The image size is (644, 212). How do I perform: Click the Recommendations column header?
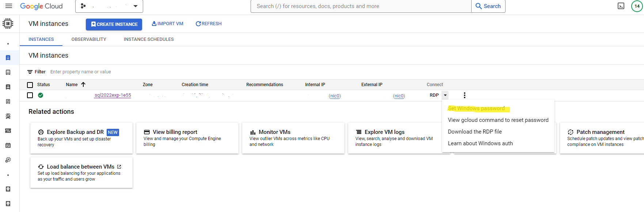(x=264, y=85)
